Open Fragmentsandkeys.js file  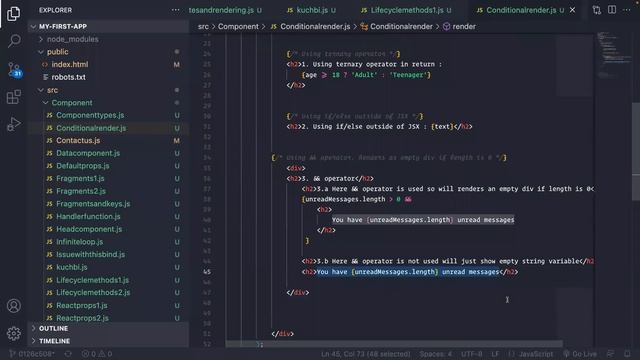109,204
